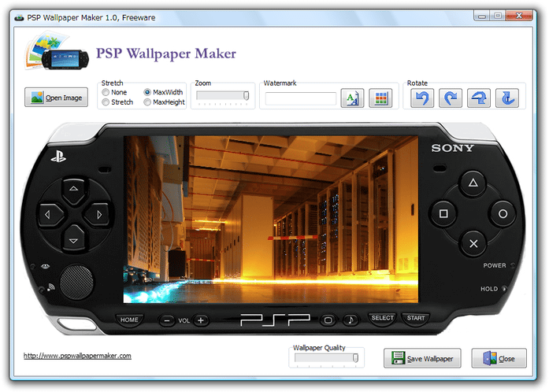The image size is (549, 392).
Task: Click the Zoom slider handle
Action: pyautogui.click(x=246, y=95)
